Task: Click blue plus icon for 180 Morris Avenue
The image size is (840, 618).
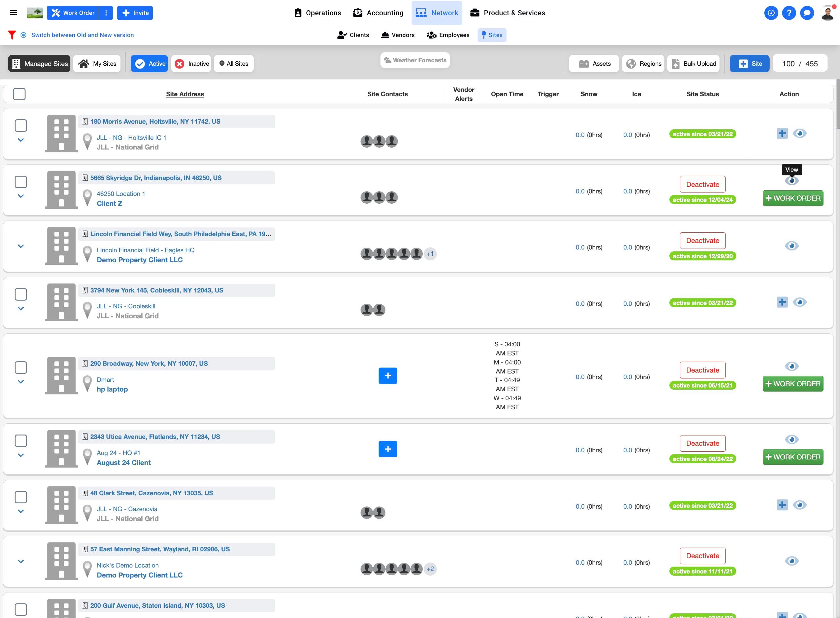Action: coord(782,134)
